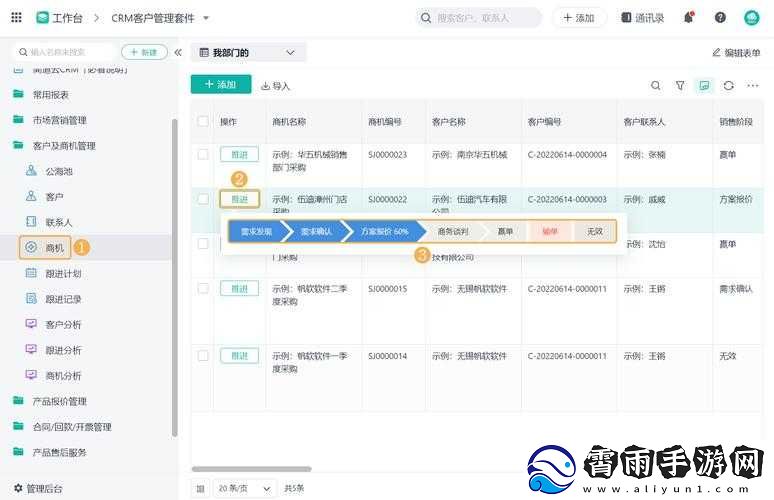This screenshot has height=500, width=774.
Task: Expand the 产品售后服务 folder
Action: pos(59,453)
